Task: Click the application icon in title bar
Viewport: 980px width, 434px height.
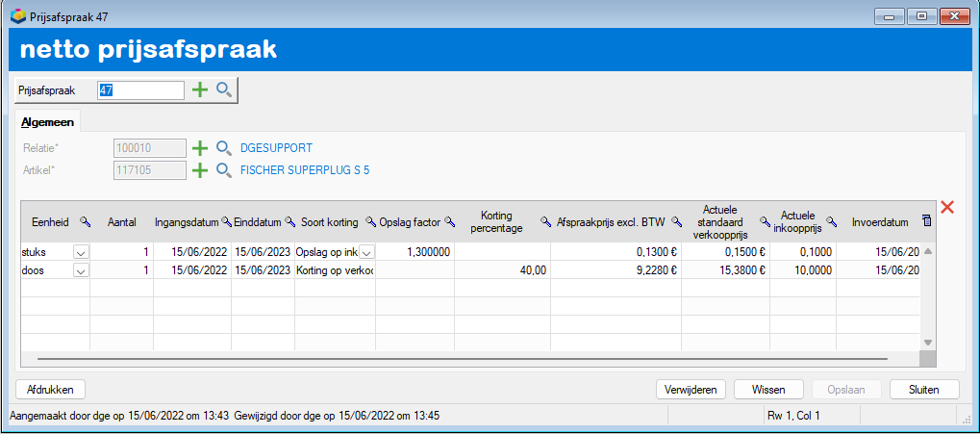Action: 18,16
